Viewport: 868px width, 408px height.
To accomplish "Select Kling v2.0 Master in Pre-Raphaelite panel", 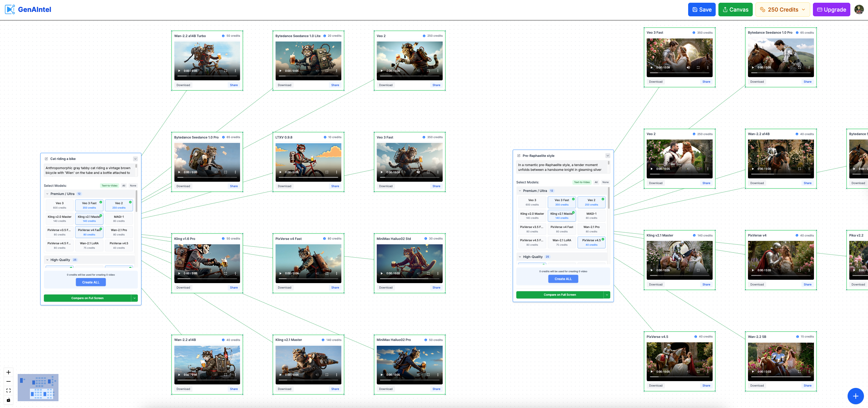I will pyautogui.click(x=532, y=216).
